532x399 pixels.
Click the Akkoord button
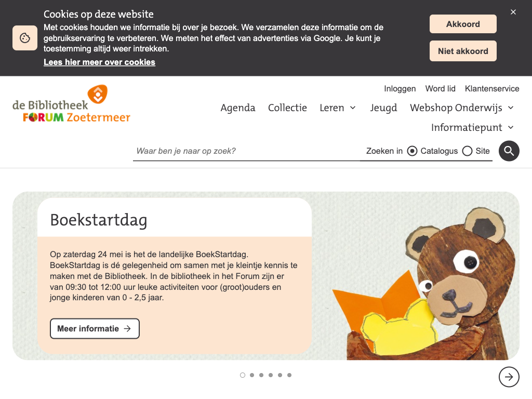point(463,24)
